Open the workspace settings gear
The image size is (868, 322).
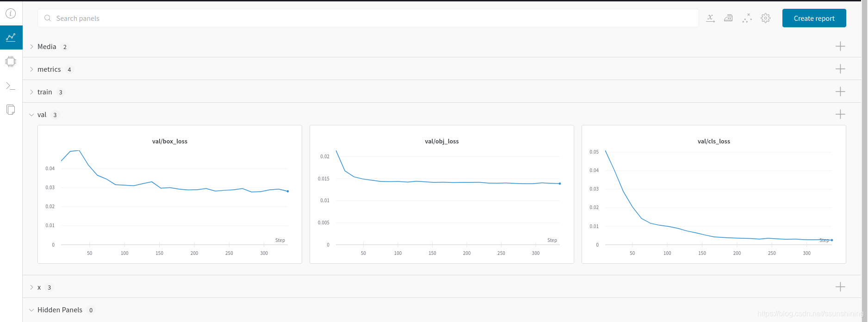tap(766, 19)
